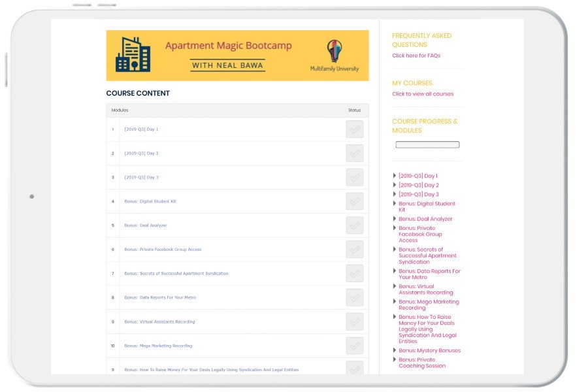Click the Status column header
Screen dimensions: 588x392
pyautogui.click(x=354, y=110)
